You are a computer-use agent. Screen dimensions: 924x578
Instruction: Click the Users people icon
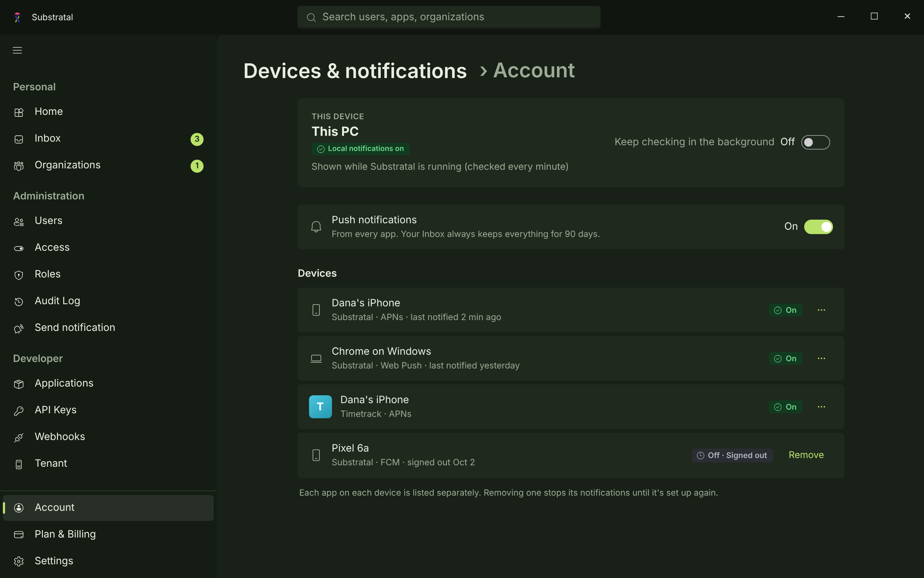coord(19,221)
